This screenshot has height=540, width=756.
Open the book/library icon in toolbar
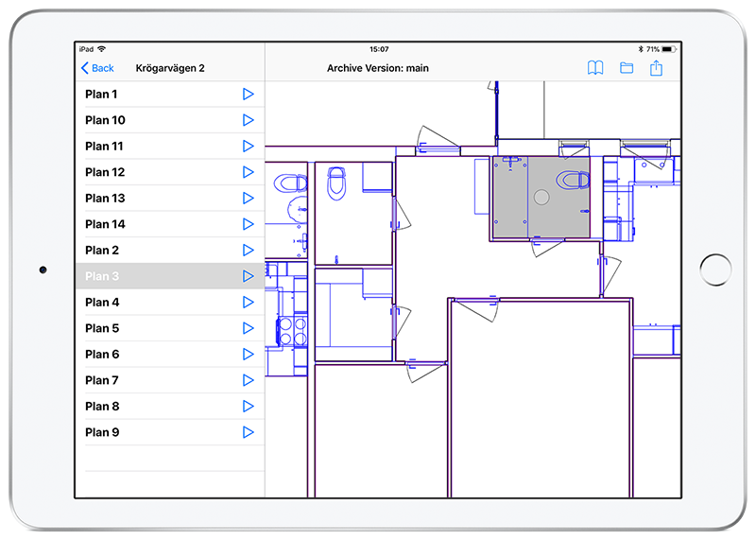tap(595, 68)
